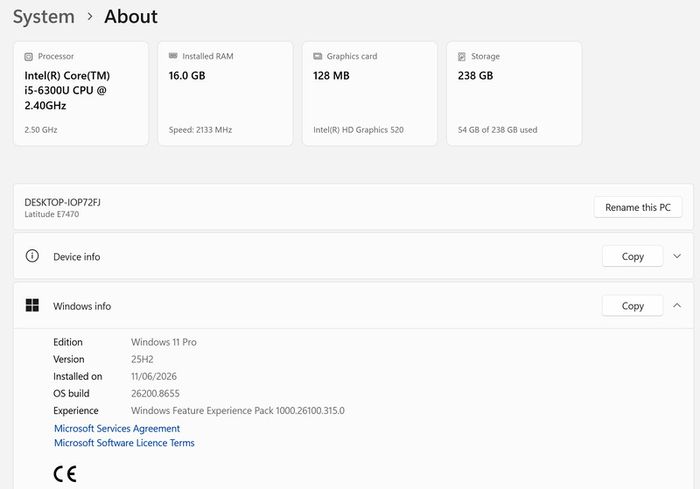Viewport: 700px width, 489px height.
Task: Copy the Windows info details
Action: point(632,306)
